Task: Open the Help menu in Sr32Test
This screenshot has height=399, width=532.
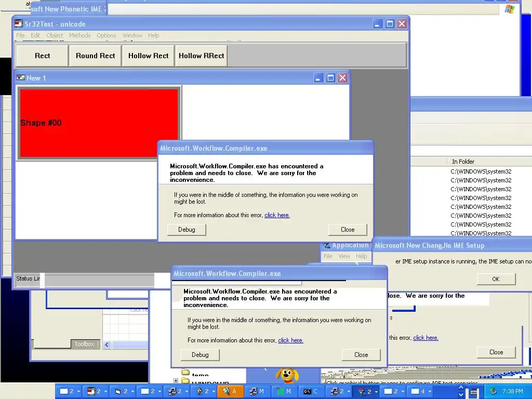Action: [x=153, y=35]
